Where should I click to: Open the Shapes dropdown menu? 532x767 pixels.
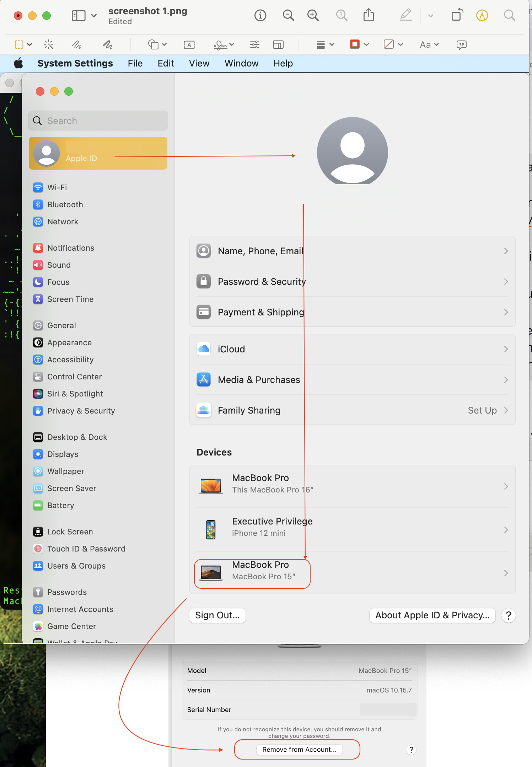(x=157, y=44)
